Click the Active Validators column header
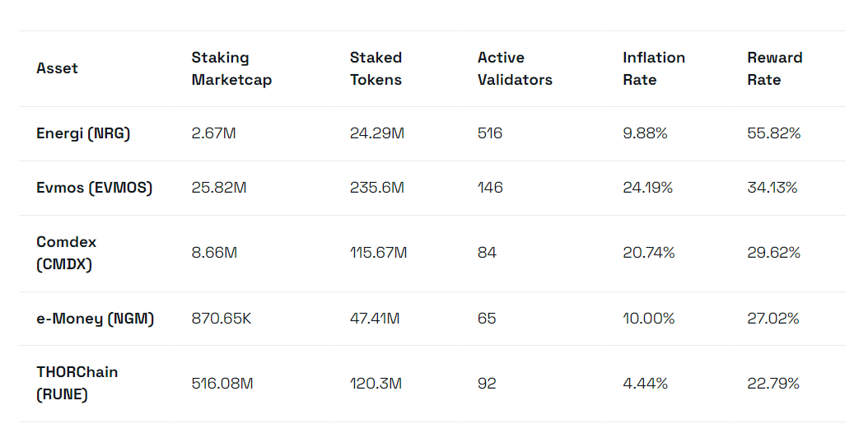868x438 pixels. click(515, 69)
